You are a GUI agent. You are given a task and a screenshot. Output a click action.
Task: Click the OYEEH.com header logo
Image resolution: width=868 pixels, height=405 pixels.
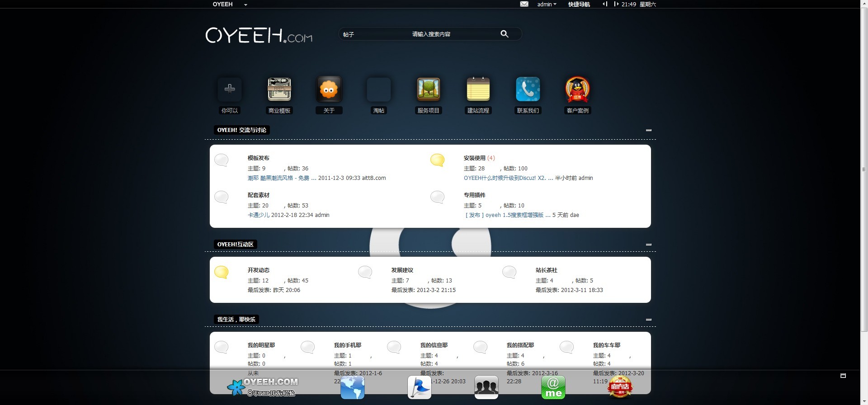tap(259, 35)
